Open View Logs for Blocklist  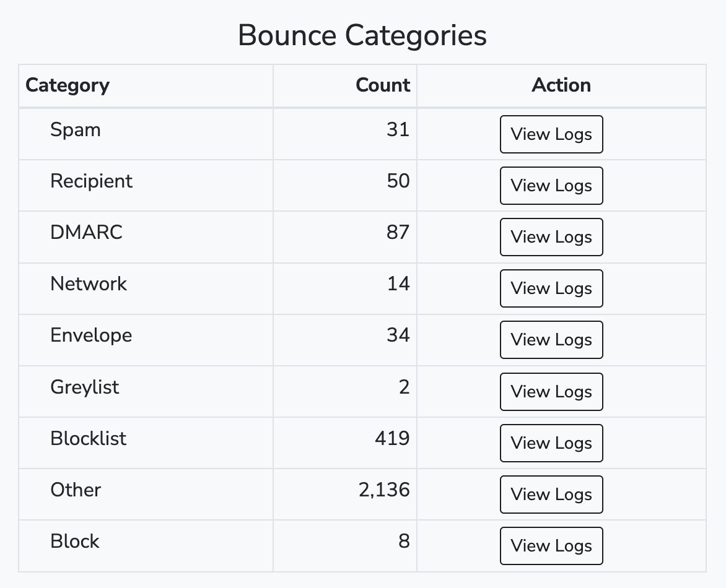(x=551, y=443)
